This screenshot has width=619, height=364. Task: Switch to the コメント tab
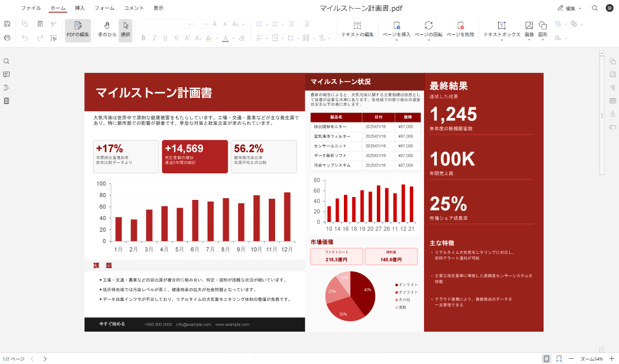coord(134,8)
